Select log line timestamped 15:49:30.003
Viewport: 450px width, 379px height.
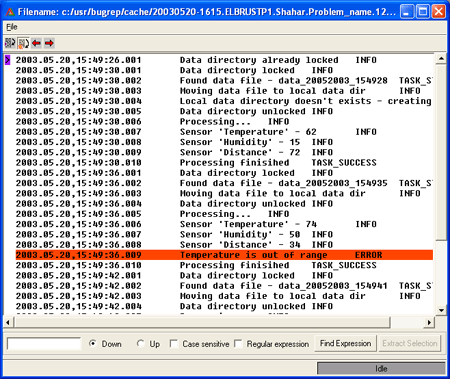tap(224, 91)
